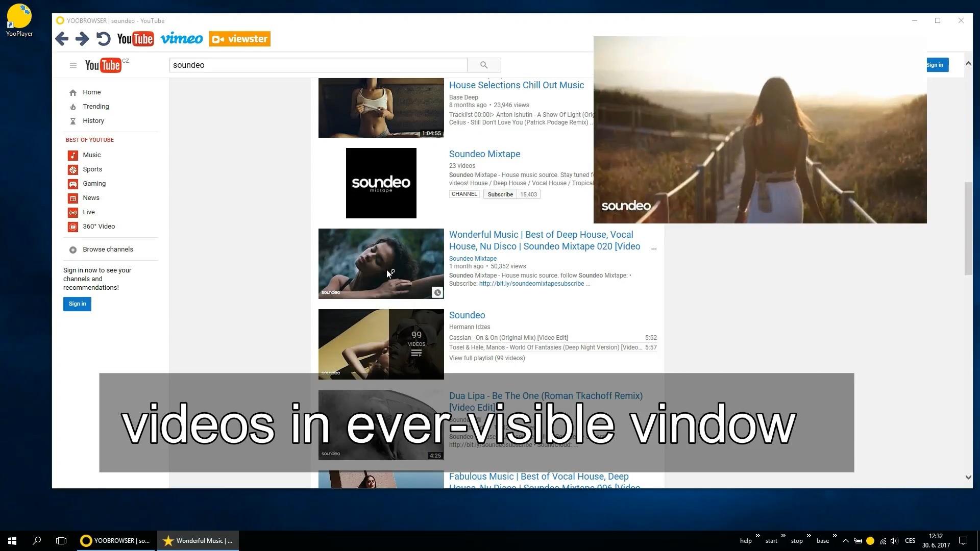The height and width of the screenshot is (551, 980).
Task: Open the Sports category icon
Action: pyautogui.click(x=73, y=169)
